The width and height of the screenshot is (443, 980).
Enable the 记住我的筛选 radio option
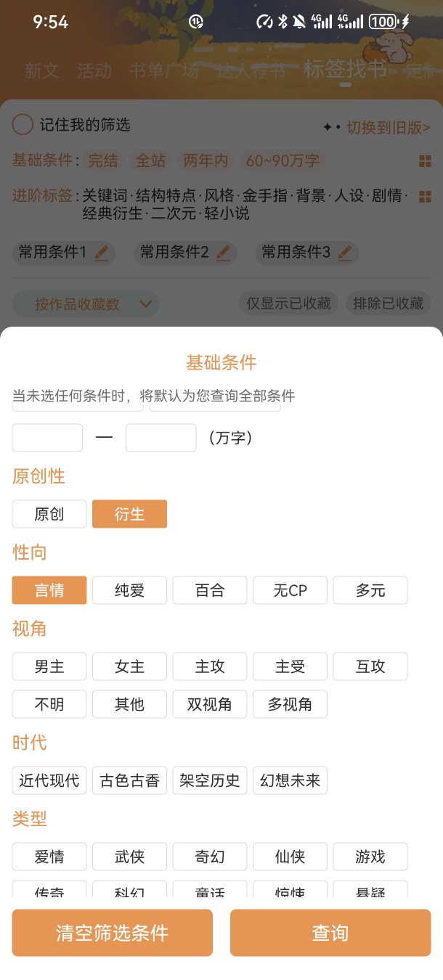(x=23, y=125)
